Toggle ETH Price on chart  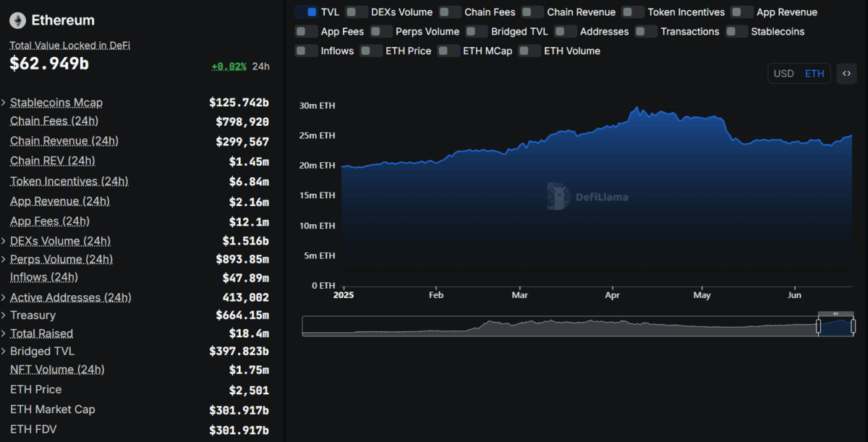click(371, 51)
